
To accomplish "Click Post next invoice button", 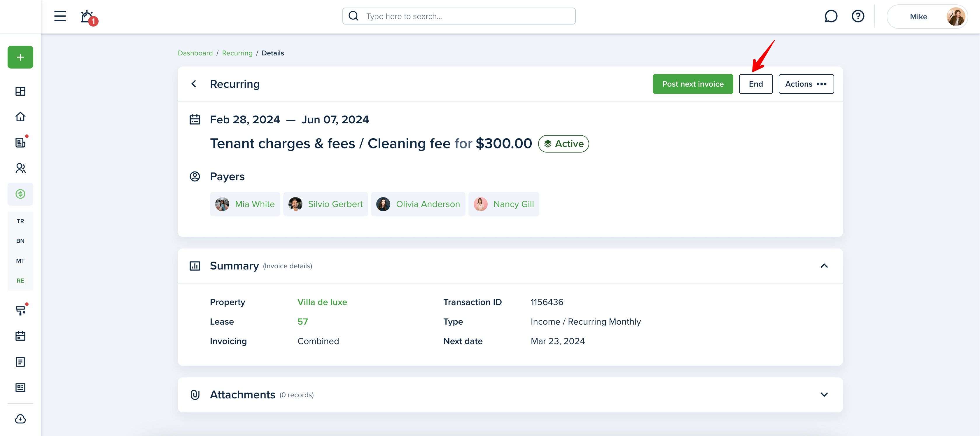I will (x=693, y=84).
